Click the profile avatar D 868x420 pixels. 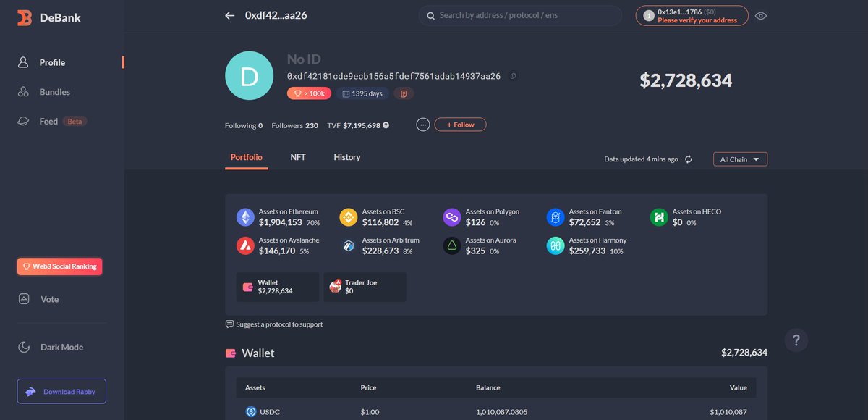(x=250, y=76)
